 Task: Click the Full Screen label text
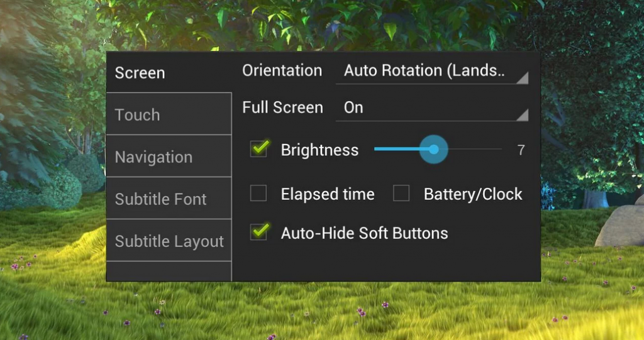282,107
